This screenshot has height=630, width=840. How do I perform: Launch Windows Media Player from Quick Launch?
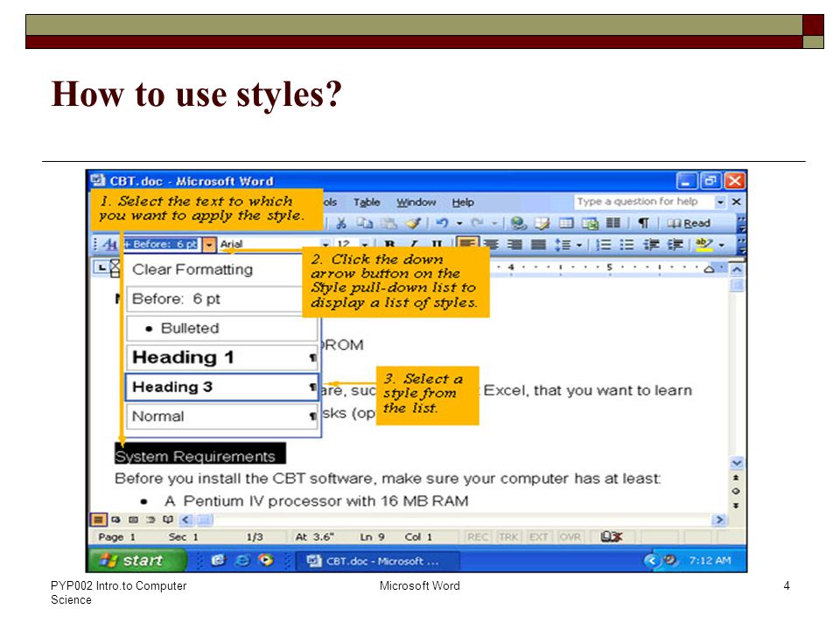coord(266,560)
